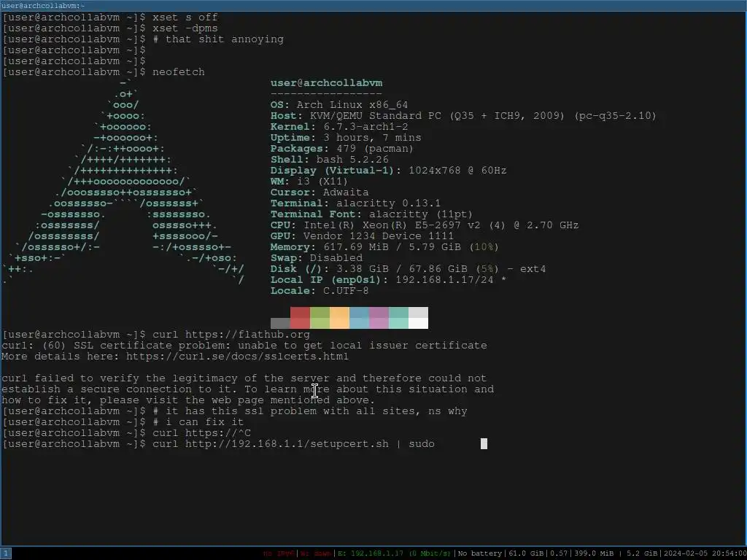Select workspace 1 in the i3 bar
Image resolution: width=747 pixels, height=560 pixels.
pos(6,553)
